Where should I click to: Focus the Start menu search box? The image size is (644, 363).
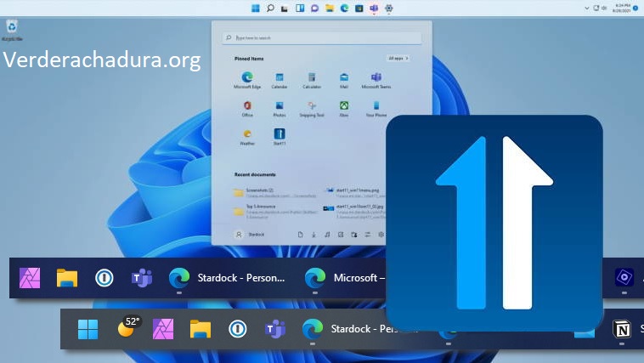322,37
